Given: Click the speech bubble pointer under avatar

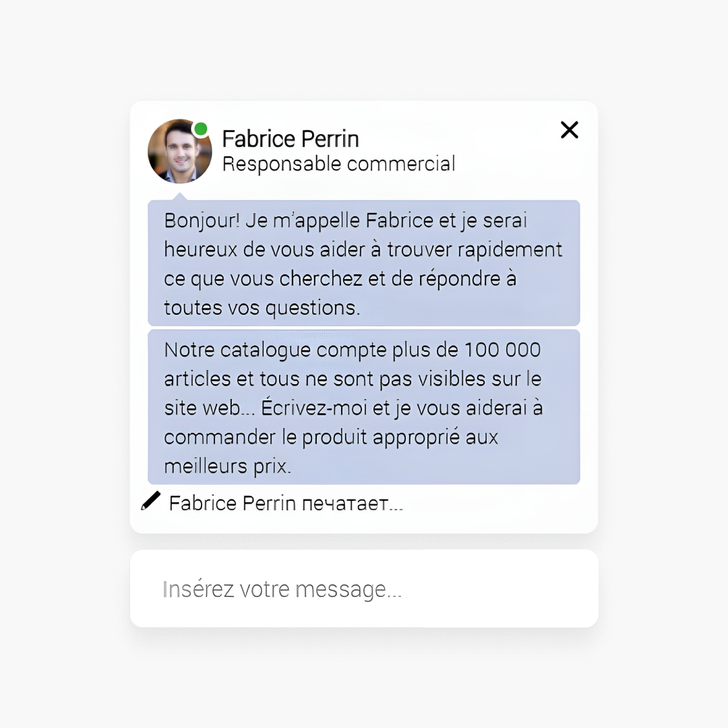Looking at the screenshot, I should coord(180,196).
